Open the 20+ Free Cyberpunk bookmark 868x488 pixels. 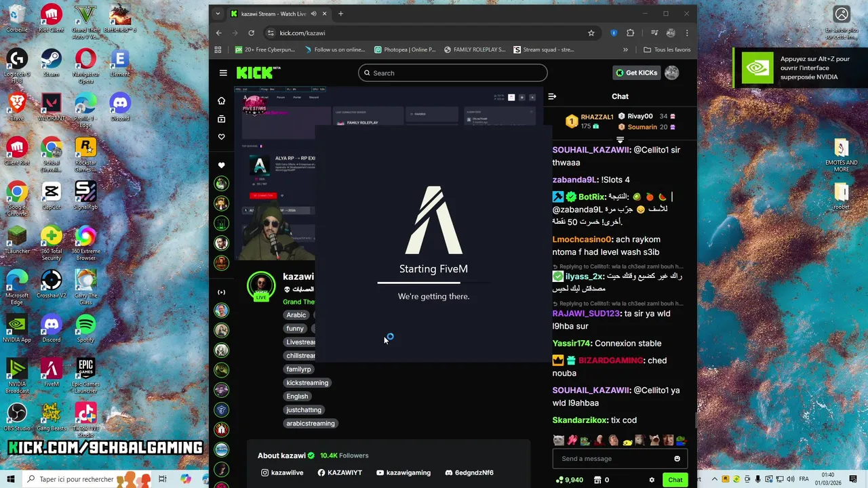(x=265, y=49)
